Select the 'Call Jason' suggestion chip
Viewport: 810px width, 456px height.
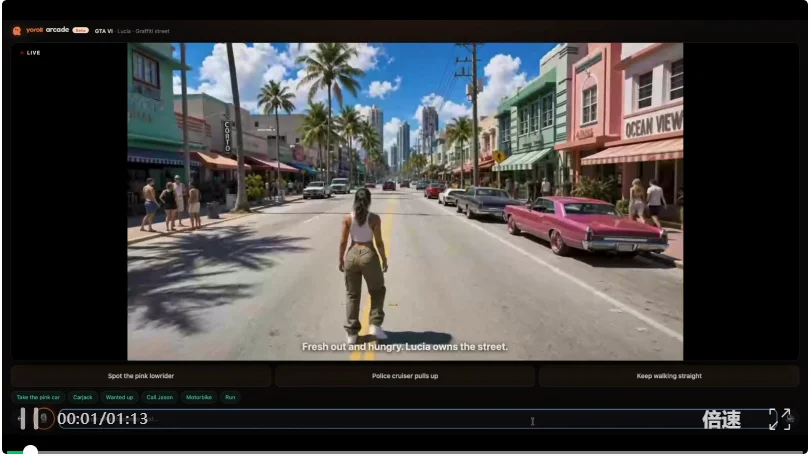coord(160,397)
